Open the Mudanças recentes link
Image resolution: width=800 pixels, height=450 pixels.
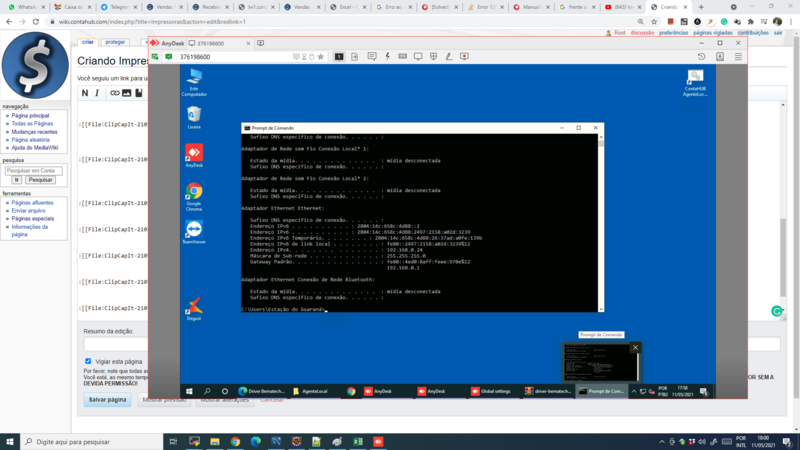35,132
